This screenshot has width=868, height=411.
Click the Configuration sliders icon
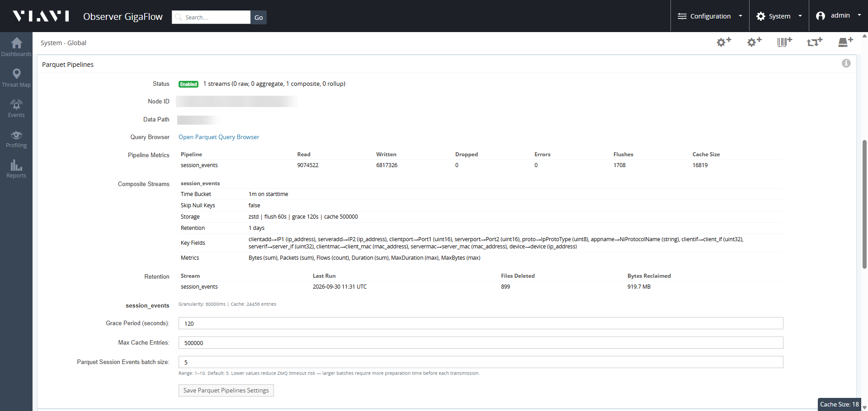click(682, 16)
